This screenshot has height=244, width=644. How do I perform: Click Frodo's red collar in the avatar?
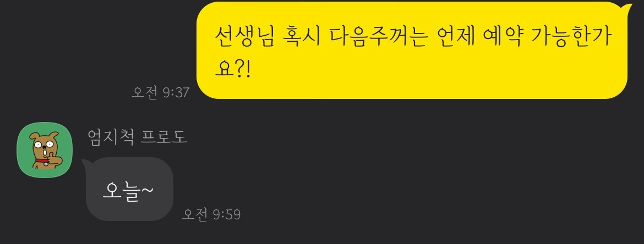coord(41,161)
